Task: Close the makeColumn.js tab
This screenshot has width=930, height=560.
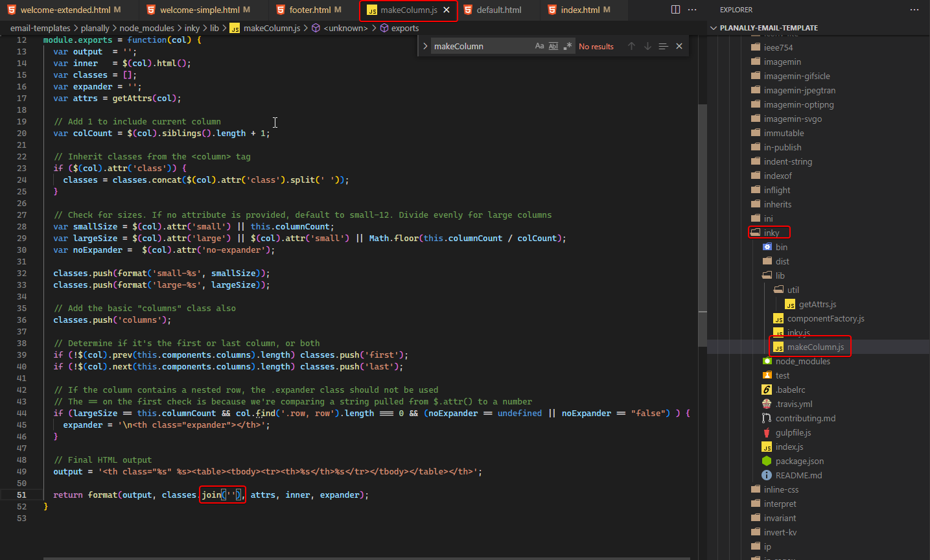Action: 447,10
